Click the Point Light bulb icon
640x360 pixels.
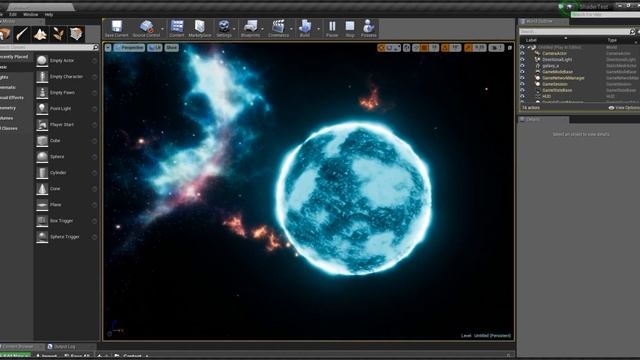[x=42, y=109]
